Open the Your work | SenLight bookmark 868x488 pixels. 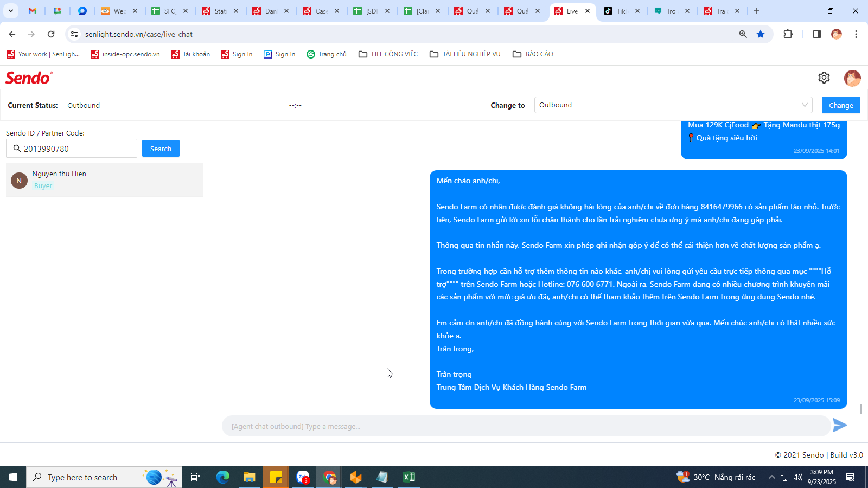[x=43, y=54]
